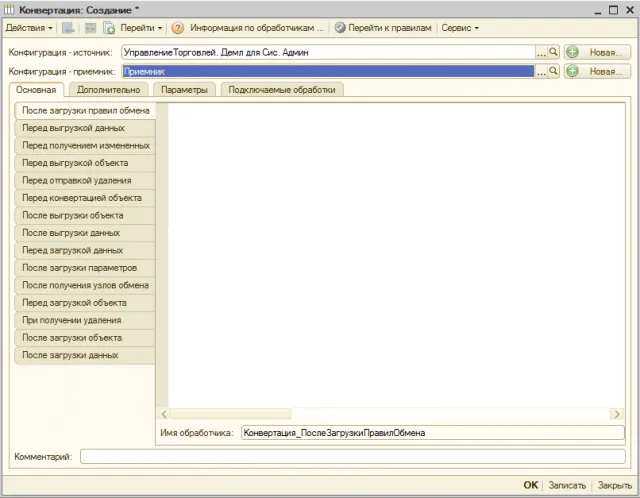Viewport: 640px width, 498px height.
Task: Select После получения узлов обмена handler
Action: [85, 285]
